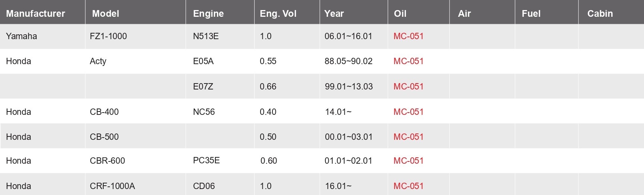Click MC-051 link for engine E07Z

coord(408,87)
